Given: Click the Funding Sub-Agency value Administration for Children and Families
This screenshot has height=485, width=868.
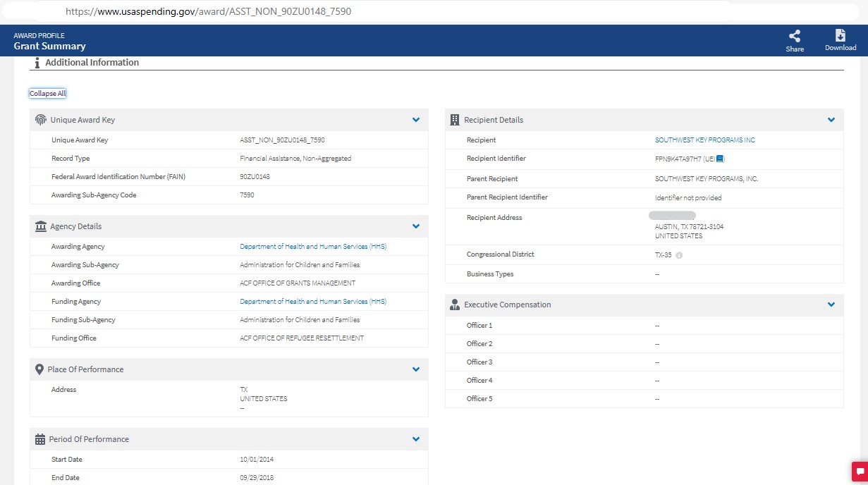Looking at the screenshot, I should tap(300, 320).
